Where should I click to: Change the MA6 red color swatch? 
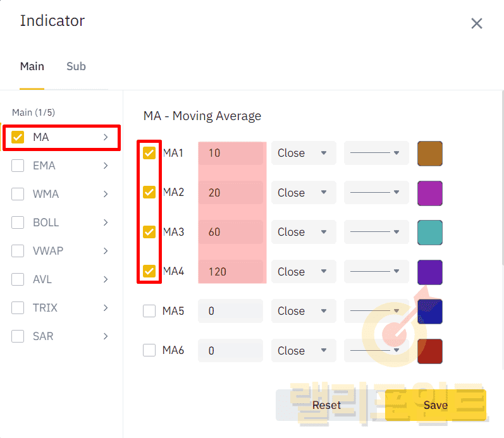coord(430,351)
